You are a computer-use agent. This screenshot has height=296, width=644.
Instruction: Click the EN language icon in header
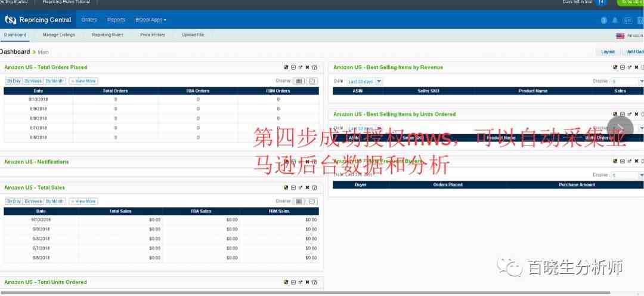point(627,20)
